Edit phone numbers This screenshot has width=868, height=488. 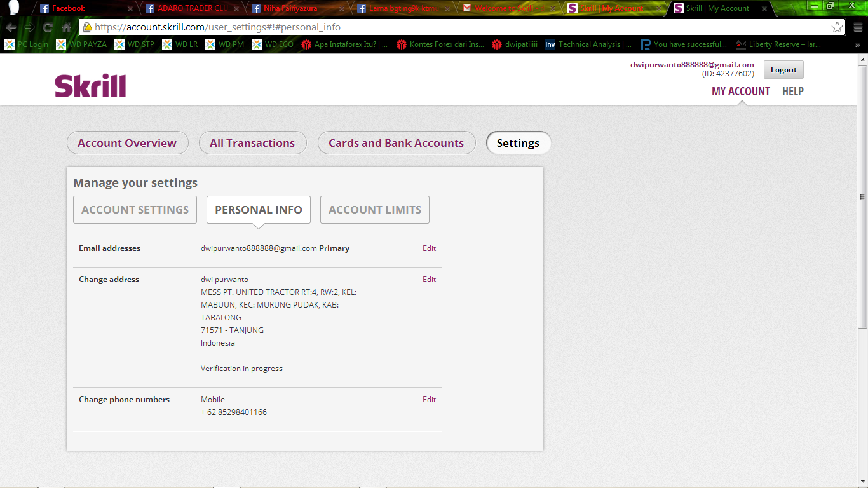(x=430, y=400)
